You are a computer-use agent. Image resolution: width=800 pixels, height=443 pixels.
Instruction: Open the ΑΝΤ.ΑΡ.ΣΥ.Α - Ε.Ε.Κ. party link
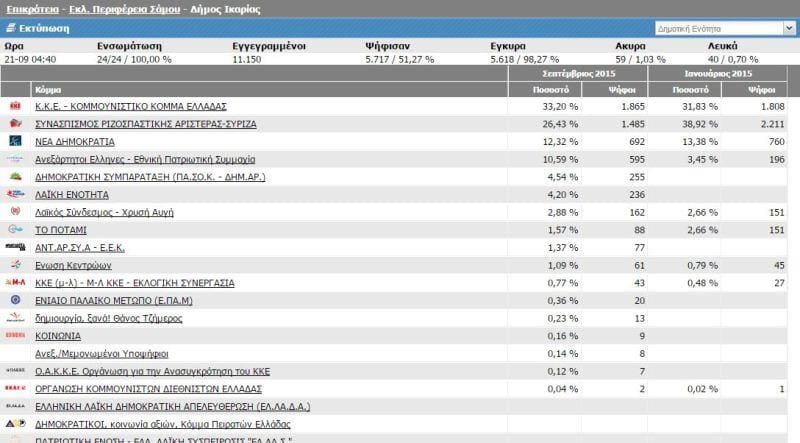pos(81,247)
